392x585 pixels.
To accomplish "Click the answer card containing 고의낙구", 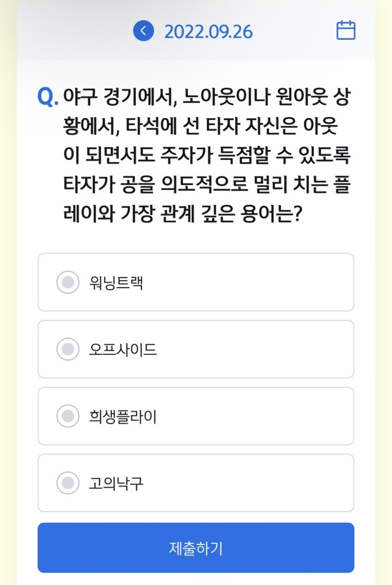I will click(248, 483).
